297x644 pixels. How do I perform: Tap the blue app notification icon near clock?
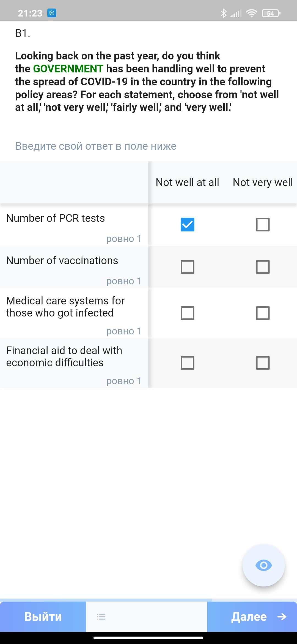pyautogui.click(x=52, y=13)
